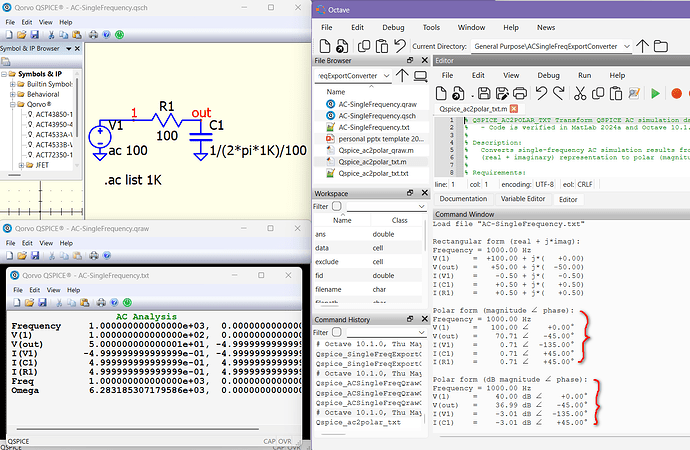Open Tools menu in Octave
The height and width of the screenshot is (450, 690).
(x=431, y=27)
